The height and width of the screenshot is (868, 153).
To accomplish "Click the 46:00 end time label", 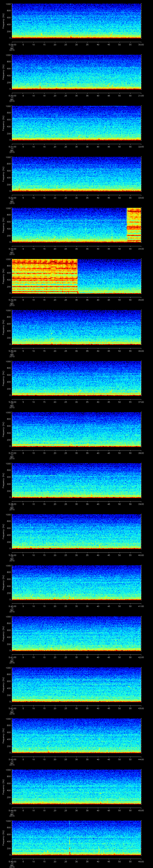I will click(x=141, y=861).
